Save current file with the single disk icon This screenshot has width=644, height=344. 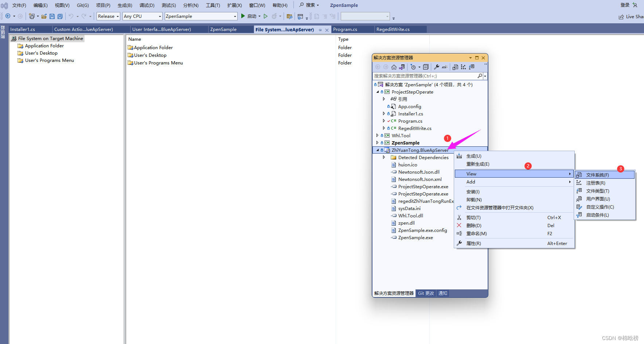[x=52, y=16]
